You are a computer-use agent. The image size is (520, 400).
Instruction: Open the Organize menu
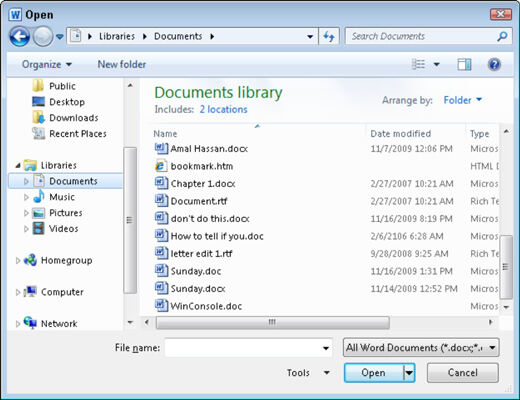pos(47,64)
